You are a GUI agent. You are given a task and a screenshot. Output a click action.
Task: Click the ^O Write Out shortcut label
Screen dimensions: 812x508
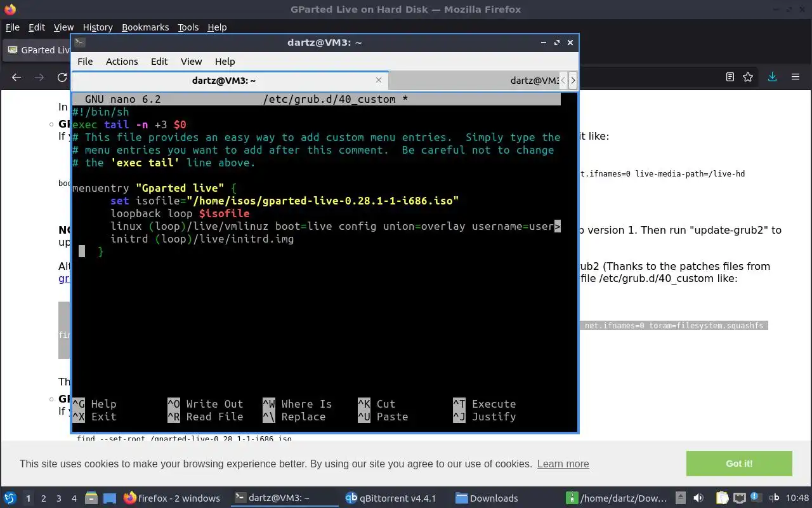[x=205, y=404]
